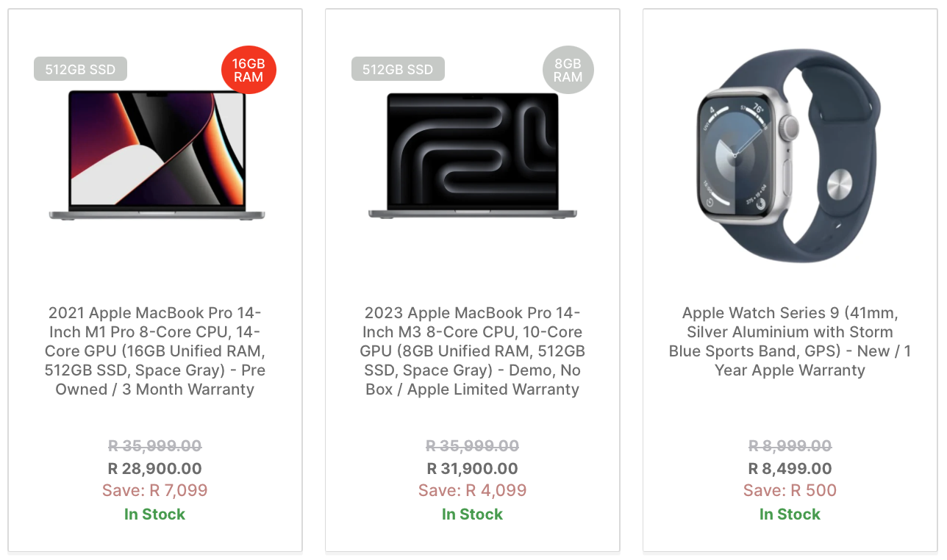Click the R 28,900.00 price

155,468
